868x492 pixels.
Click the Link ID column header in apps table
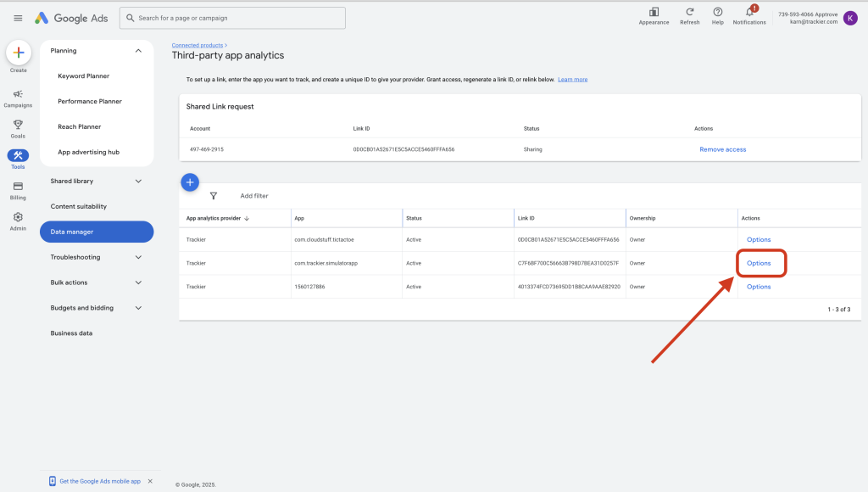[x=526, y=218]
